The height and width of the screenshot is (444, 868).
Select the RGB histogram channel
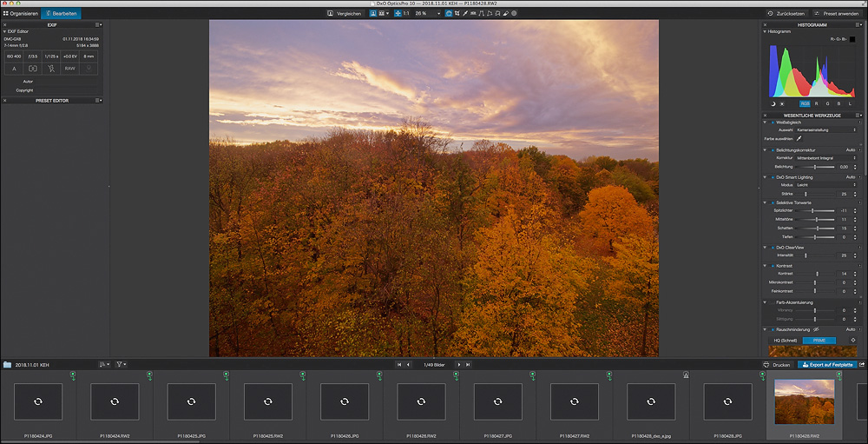(805, 103)
